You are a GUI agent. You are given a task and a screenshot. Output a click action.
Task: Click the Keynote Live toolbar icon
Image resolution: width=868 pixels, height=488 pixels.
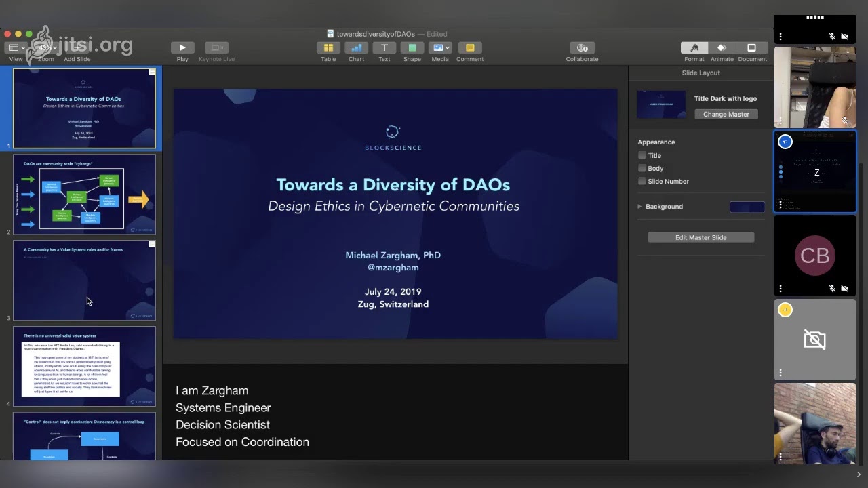216,47
